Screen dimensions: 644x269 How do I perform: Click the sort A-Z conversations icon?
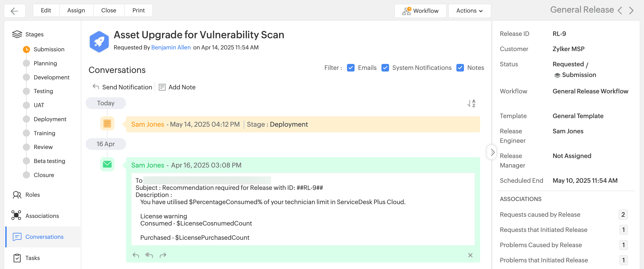[x=471, y=103]
